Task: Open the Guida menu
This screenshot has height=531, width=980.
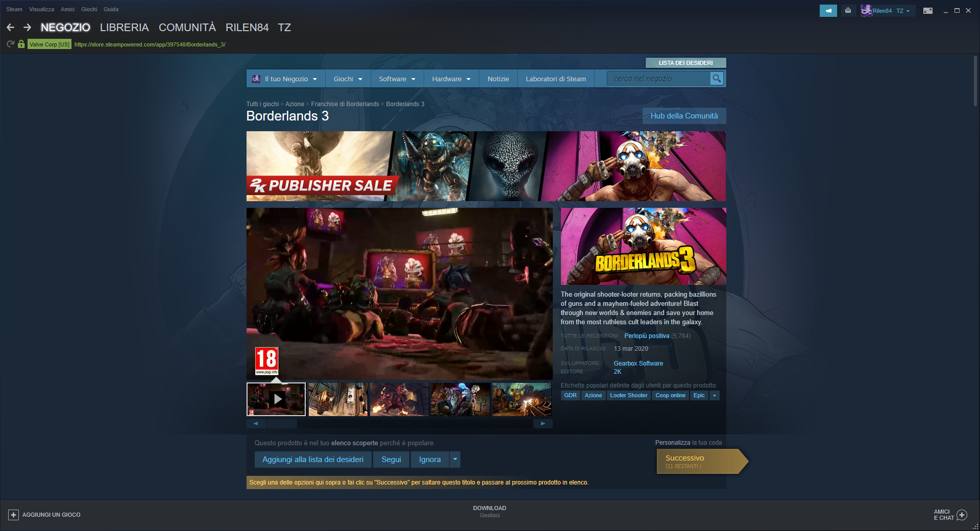Action: [111, 9]
